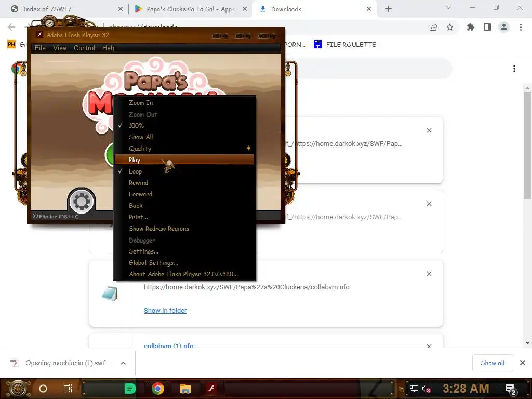This screenshot has height=399, width=532.
Task: Choose Show All from the context menu
Action: click(184, 137)
